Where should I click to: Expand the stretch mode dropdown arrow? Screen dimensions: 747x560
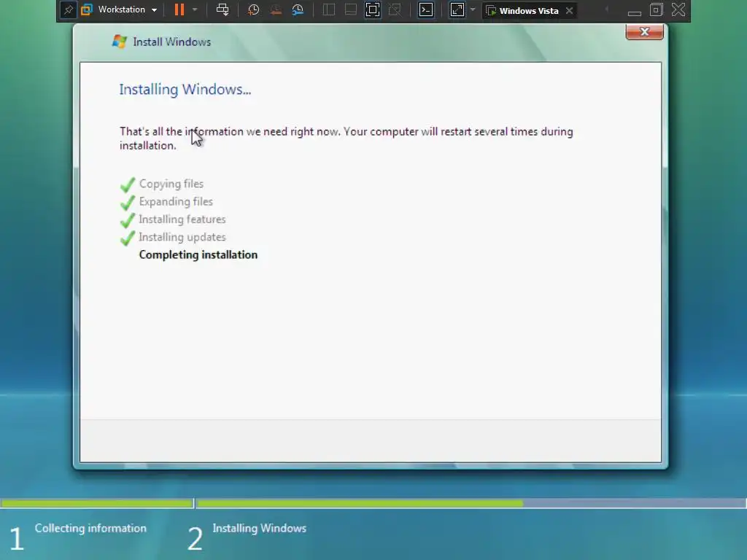(473, 9)
